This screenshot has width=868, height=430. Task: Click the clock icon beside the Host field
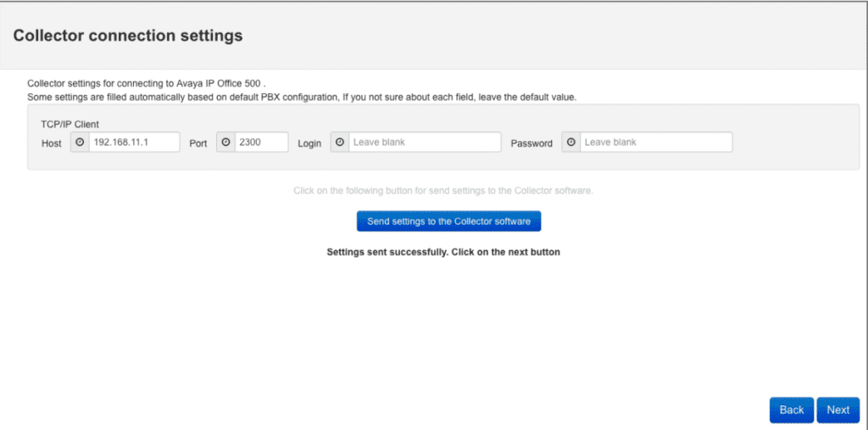pyautogui.click(x=80, y=142)
